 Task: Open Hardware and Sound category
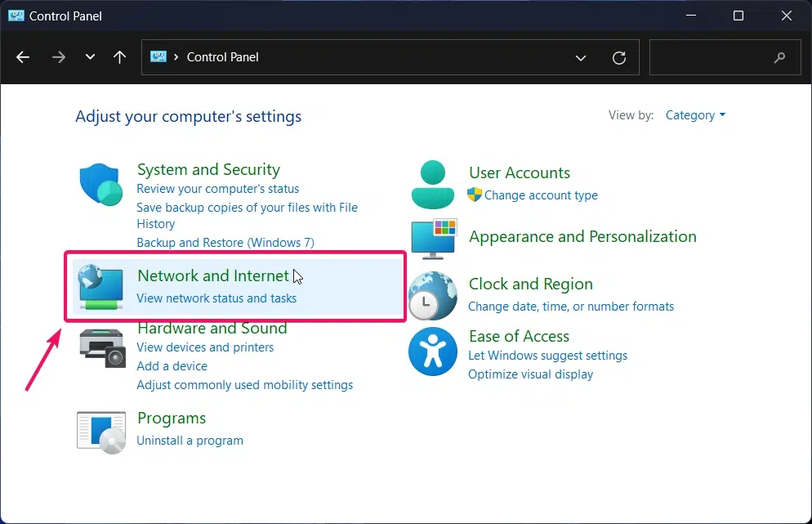[x=212, y=328]
